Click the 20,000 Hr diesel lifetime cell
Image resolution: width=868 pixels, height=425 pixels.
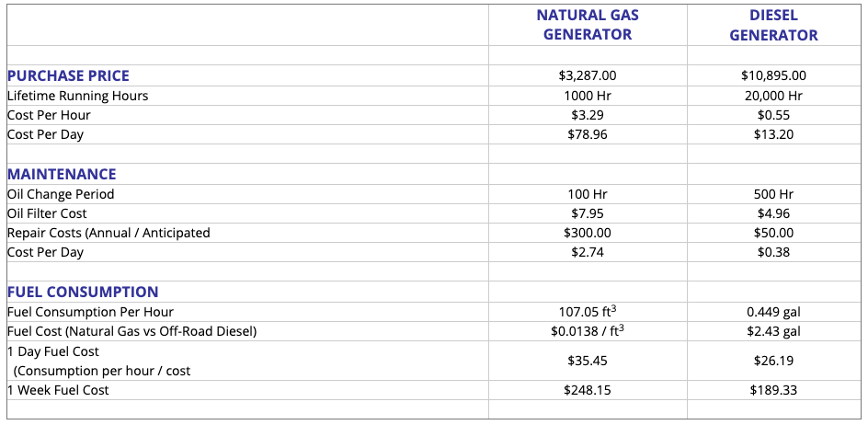(773, 96)
